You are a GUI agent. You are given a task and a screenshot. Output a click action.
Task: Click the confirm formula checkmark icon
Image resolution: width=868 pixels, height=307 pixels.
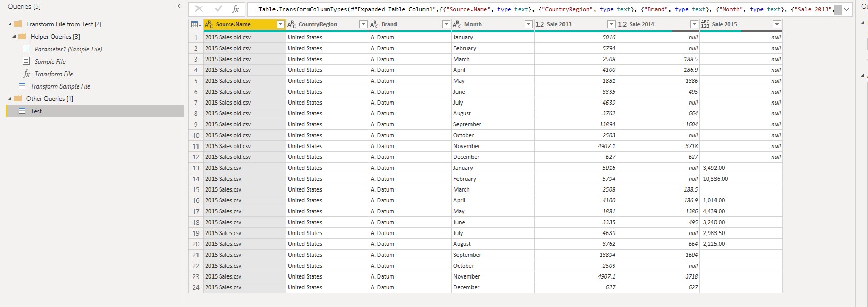click(218, 9)
